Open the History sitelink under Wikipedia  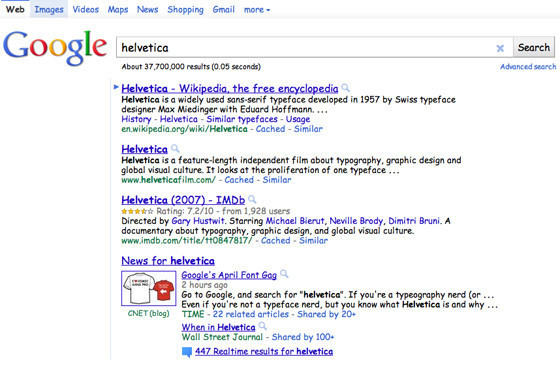(x=136, y=119)
